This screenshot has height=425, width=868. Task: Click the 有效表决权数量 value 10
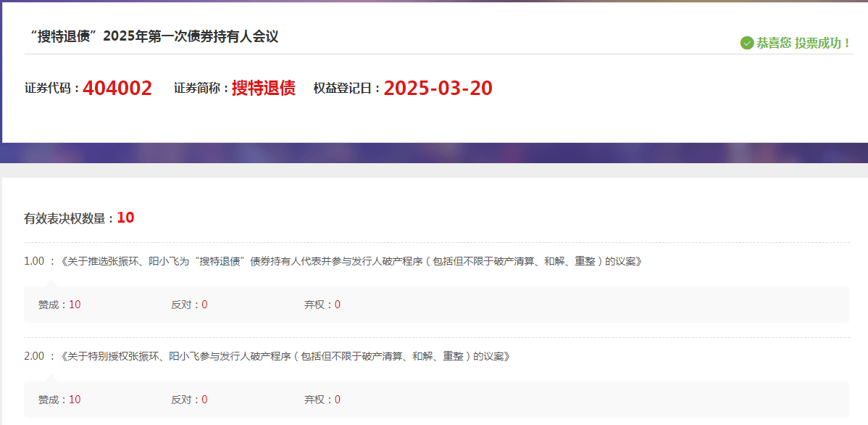tap(125, 218)
